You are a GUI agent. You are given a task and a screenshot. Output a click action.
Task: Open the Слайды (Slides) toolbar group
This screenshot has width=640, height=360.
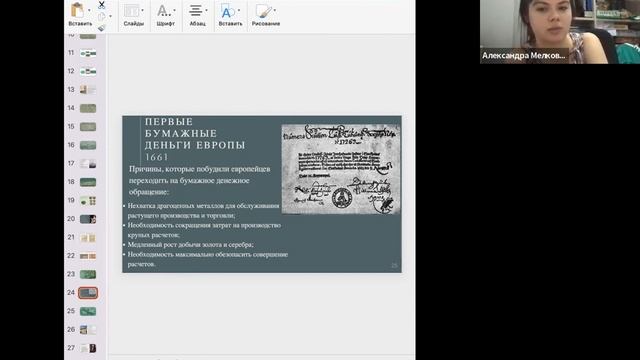click(133, 15)
